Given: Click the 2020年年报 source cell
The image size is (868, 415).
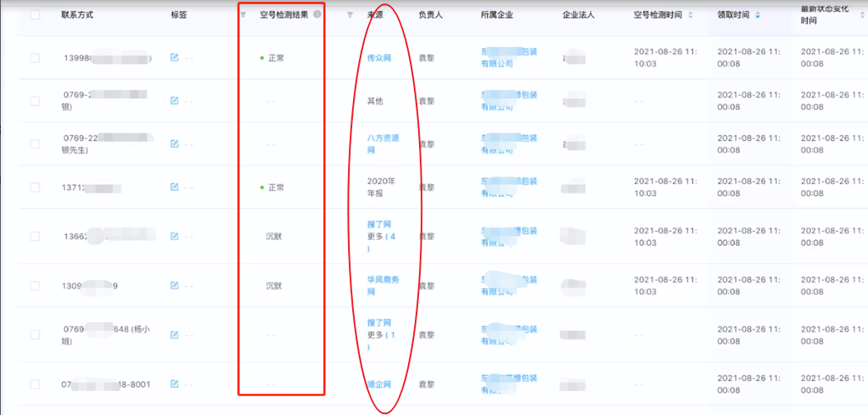Looking at the screenshot, I should 382,187.
